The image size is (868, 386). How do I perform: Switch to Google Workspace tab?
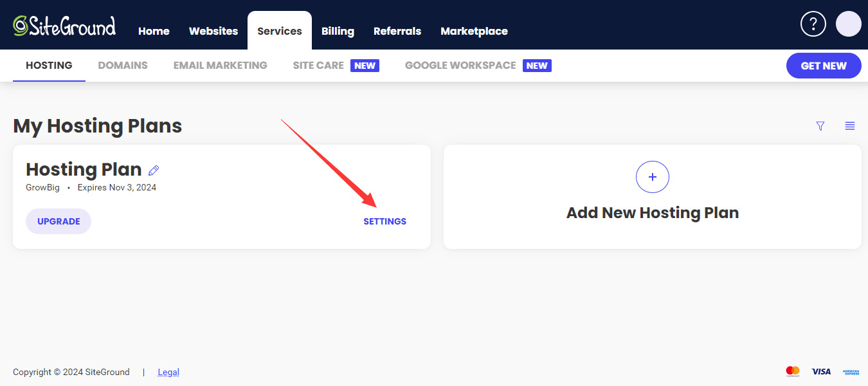[x=460, y=66]
